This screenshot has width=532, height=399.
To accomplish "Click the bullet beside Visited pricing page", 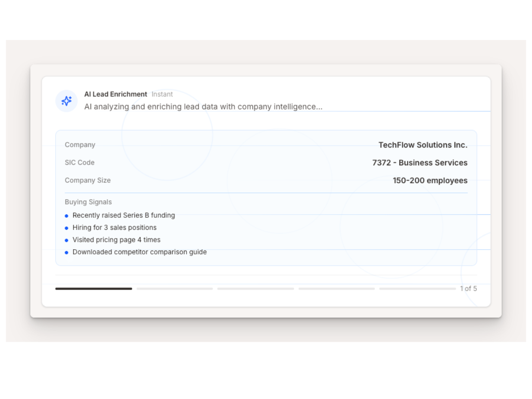I will (x=66, y=240).
